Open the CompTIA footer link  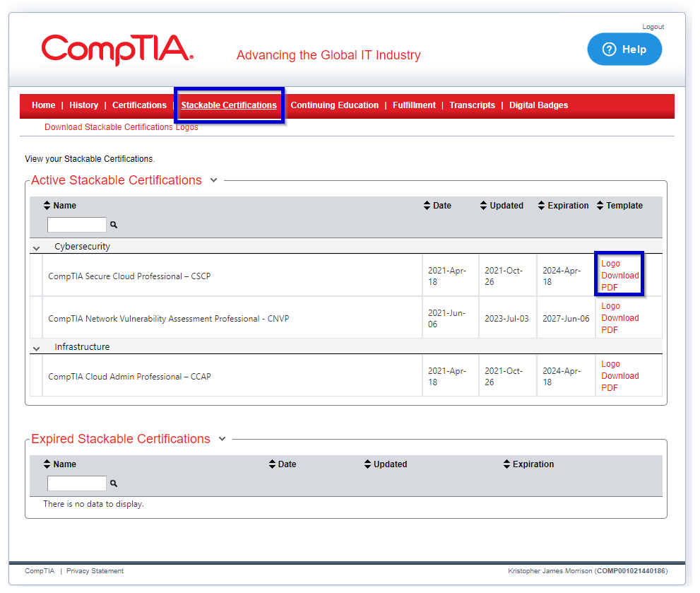click(40, 571)
